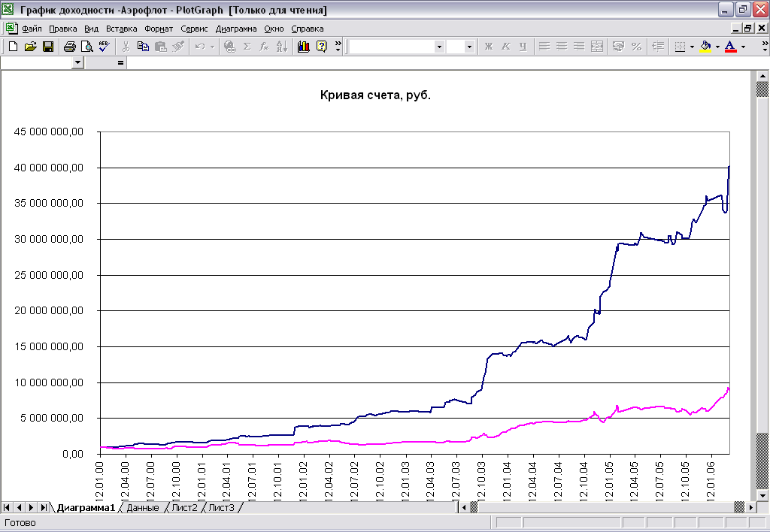Open the Формат menu

click(159, 29)
